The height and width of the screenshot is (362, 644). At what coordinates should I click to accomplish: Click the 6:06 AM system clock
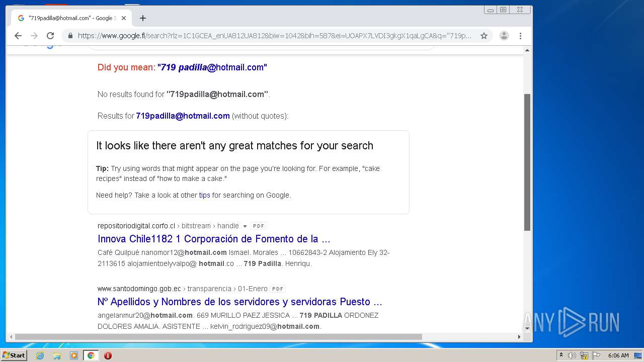[x=618, y=355]
